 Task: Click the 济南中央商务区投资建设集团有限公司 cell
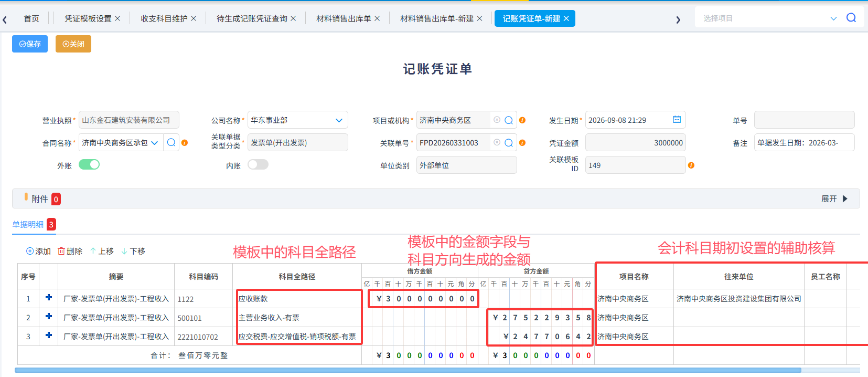[739, 298]
